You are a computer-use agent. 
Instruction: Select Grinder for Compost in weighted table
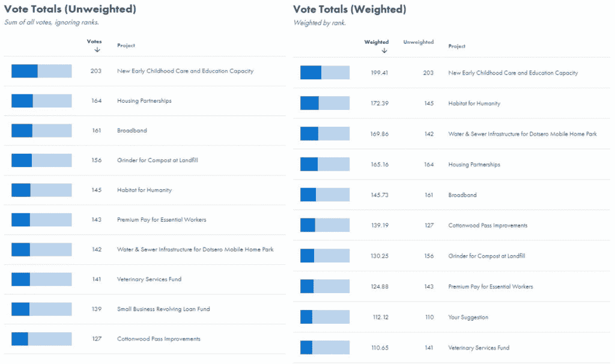(486, 256)
